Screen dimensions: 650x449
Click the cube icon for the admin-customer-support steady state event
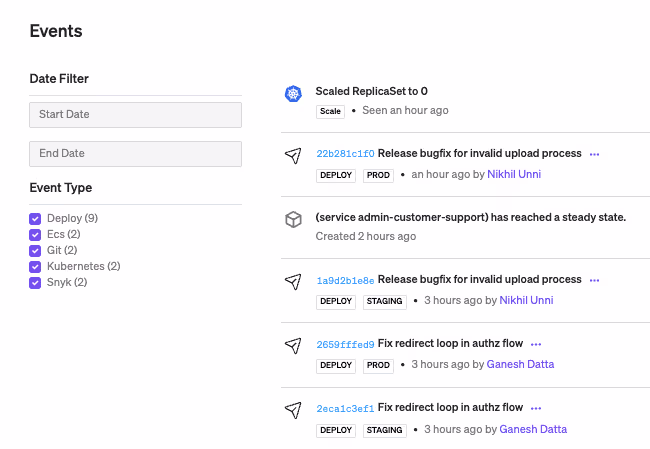pyautogui.click(x=293, y=220)
